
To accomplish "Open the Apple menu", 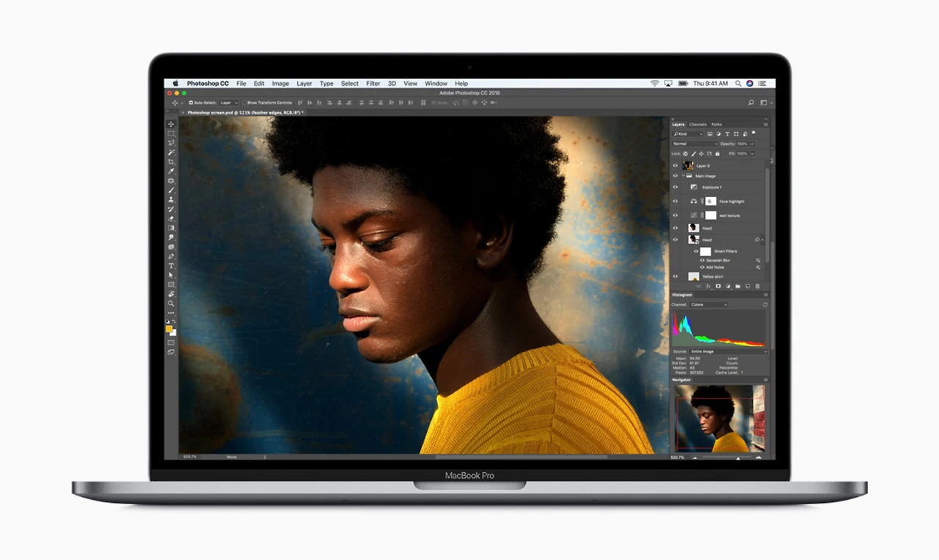I will click(175, 84).
